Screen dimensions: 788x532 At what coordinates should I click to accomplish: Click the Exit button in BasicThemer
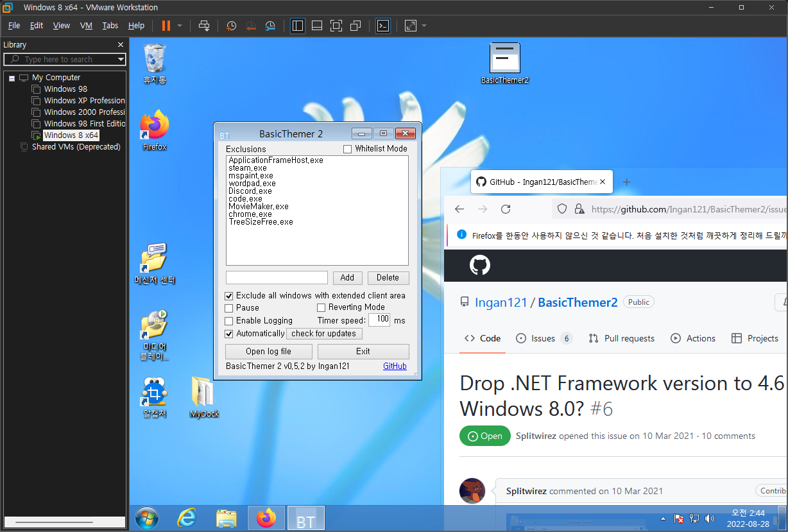click(x=363, y=351)
